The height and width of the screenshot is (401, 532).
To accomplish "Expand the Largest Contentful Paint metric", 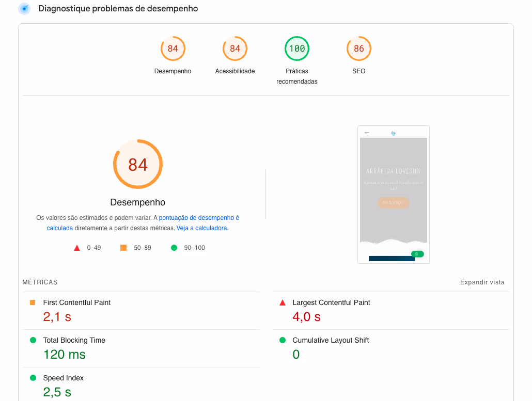I will click(331, 302).
